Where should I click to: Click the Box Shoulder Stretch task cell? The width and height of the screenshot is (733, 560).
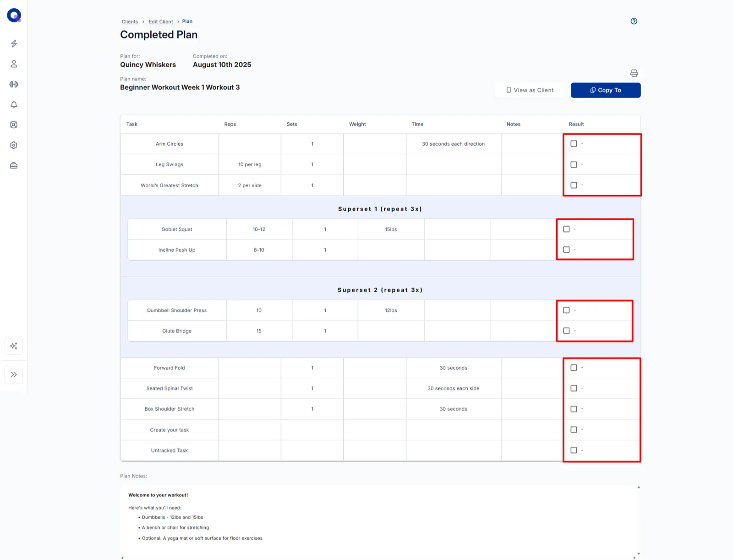click(170, 409)
